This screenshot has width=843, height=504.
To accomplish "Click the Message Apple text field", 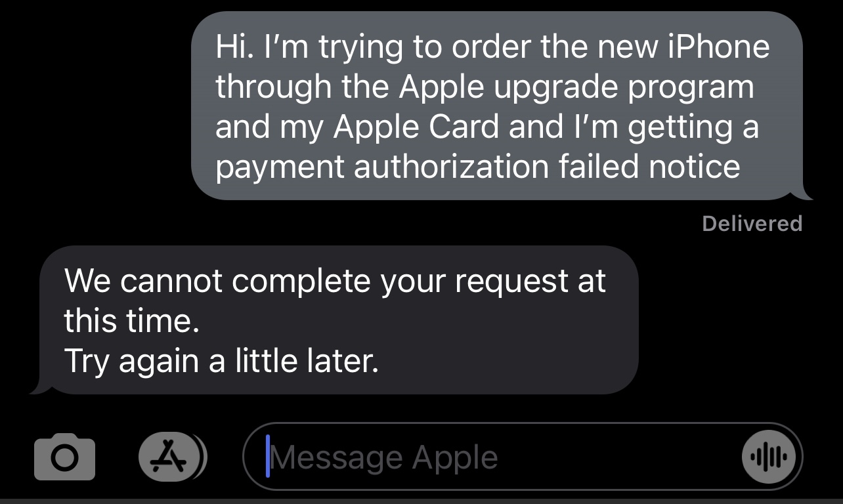I will [x=523, y=456].
